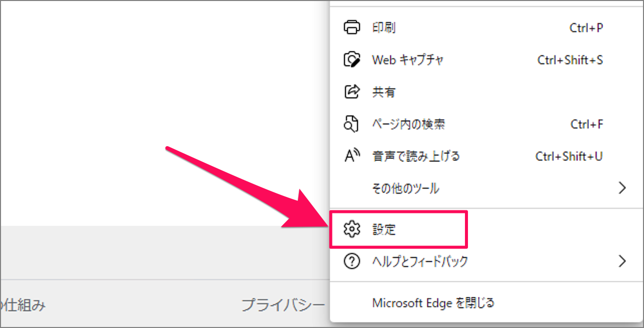Expand the その他のツール submenu arrow
The image size is (644, 328).
[622, 188]
